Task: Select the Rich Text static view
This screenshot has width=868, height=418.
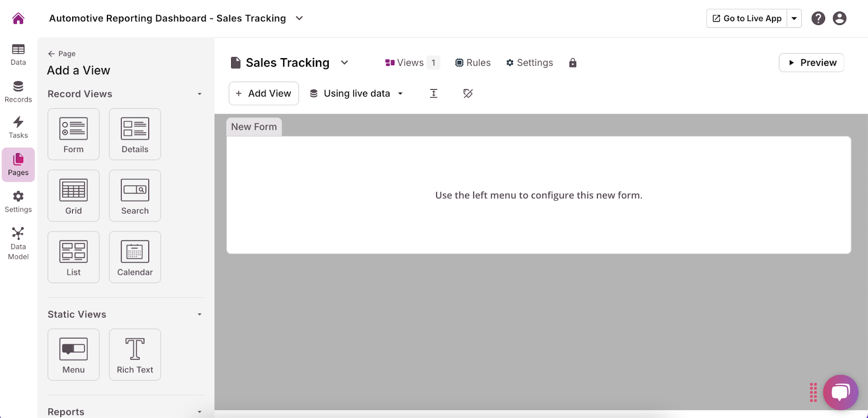Action: (x=135, y=354)
